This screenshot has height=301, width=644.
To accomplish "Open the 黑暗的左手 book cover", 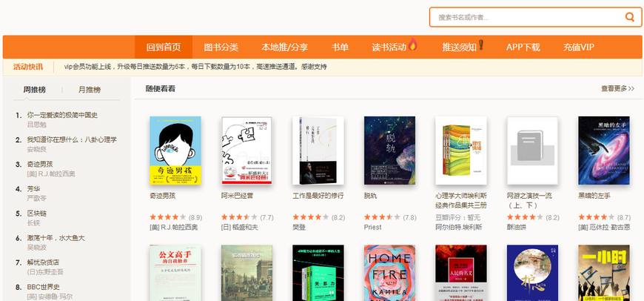I will [604, 150].
